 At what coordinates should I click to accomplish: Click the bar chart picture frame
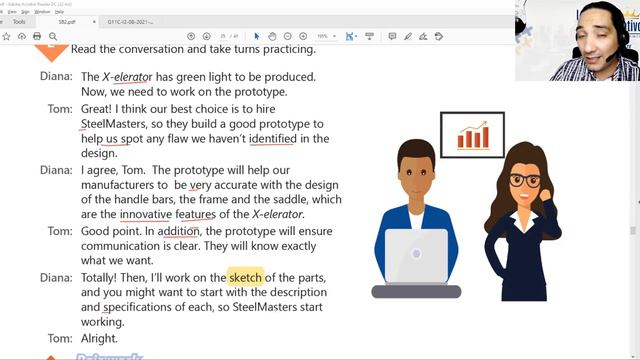(x=472, y=135)
